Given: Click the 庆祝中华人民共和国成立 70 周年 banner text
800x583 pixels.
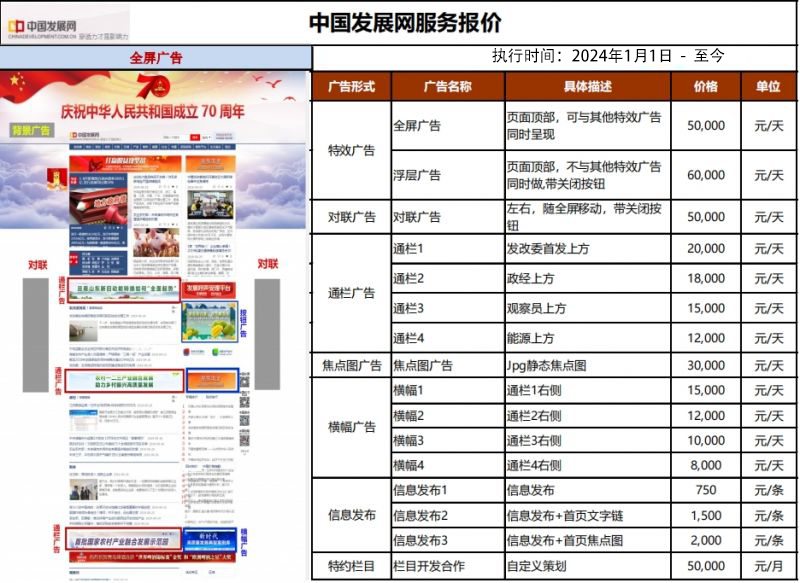Looking at the screenshot, I should tap(153, 112).
